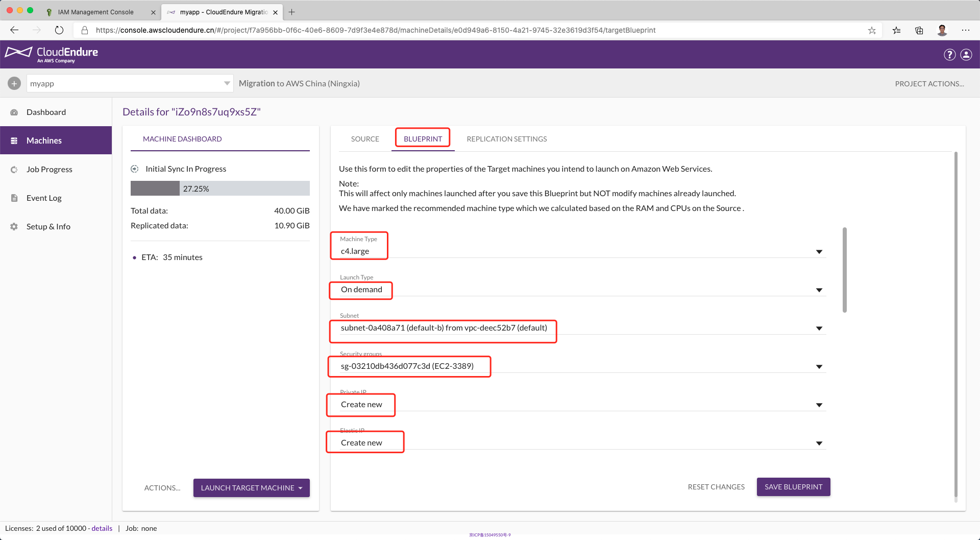Open the myapp project selector

pos(130,83)
